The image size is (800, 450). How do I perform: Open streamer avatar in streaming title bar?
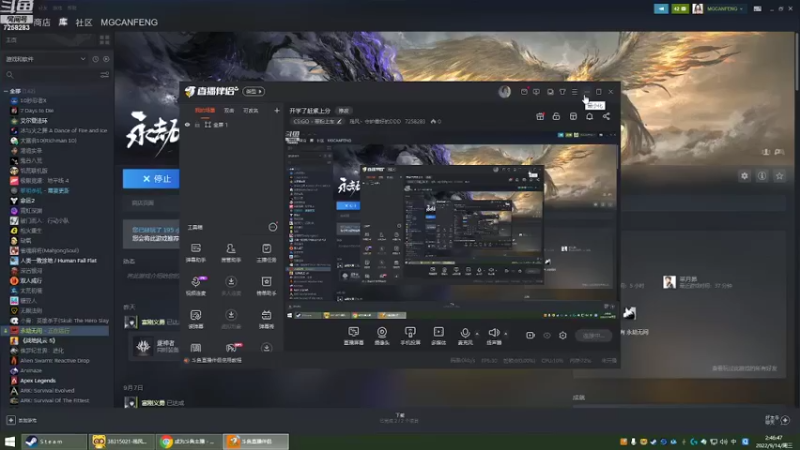505,91
